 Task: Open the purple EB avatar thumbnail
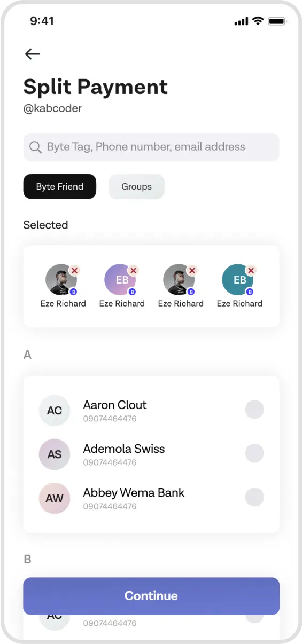pyautogui.click(x=120, y=279)
